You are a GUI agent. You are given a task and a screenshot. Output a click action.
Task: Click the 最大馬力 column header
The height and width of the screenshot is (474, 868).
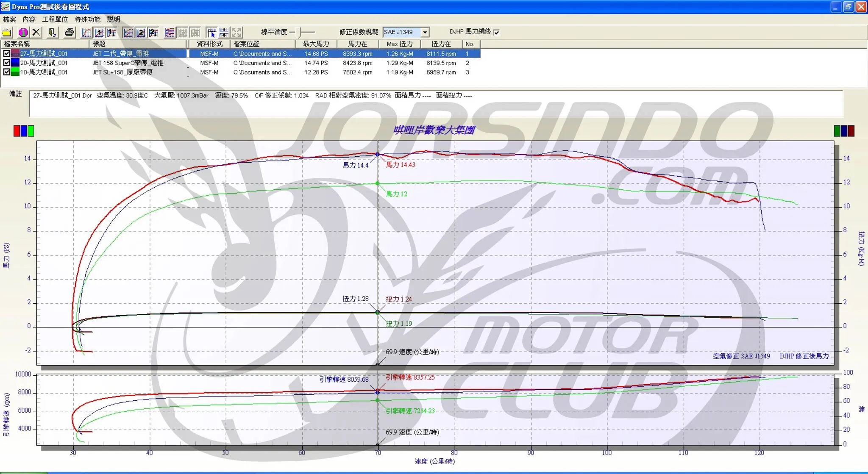tap(316, 44)
